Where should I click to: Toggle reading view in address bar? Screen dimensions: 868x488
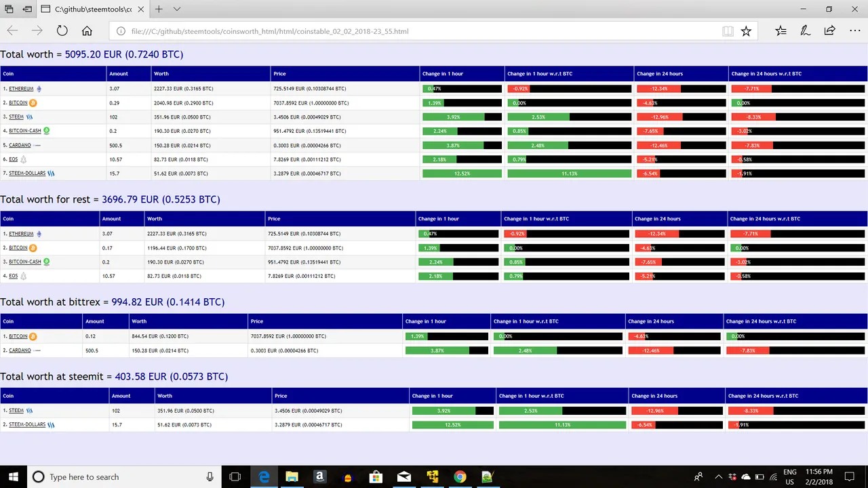[728, 31]
